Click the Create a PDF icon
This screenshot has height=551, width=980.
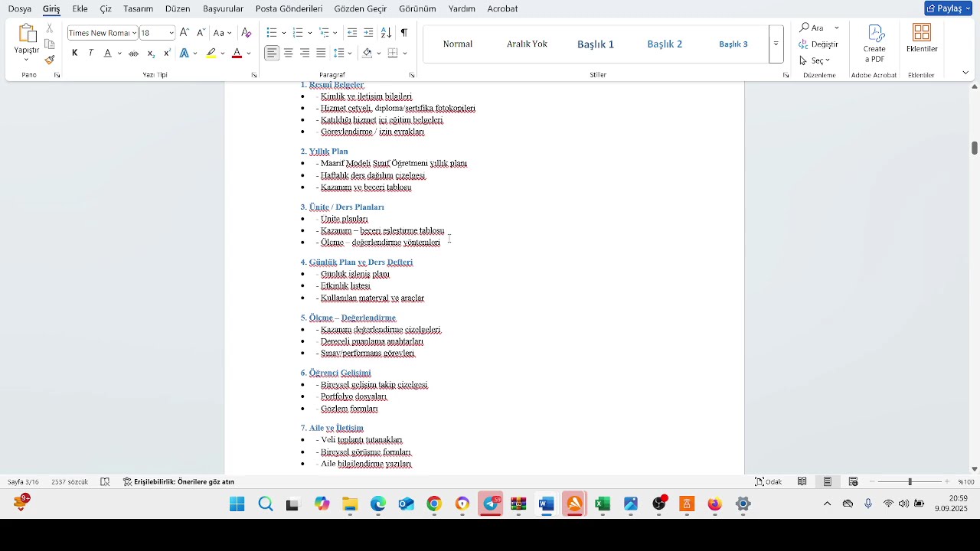[874, 44]
